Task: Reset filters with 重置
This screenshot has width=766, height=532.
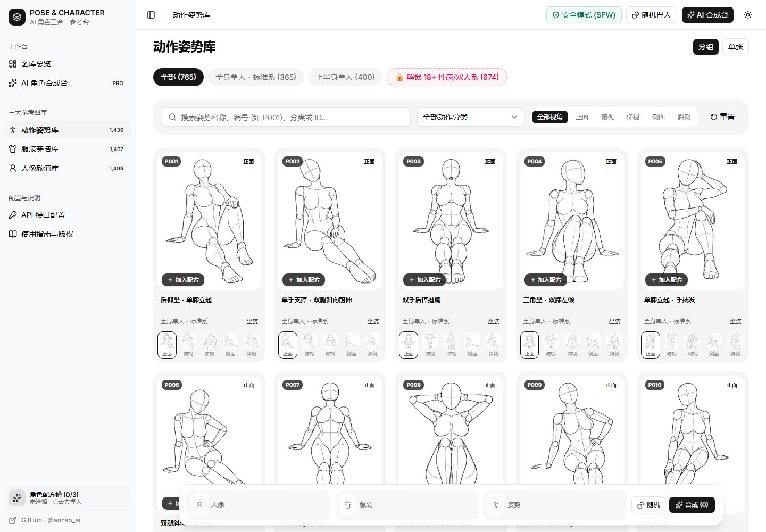Action: [x=722, y=117]
